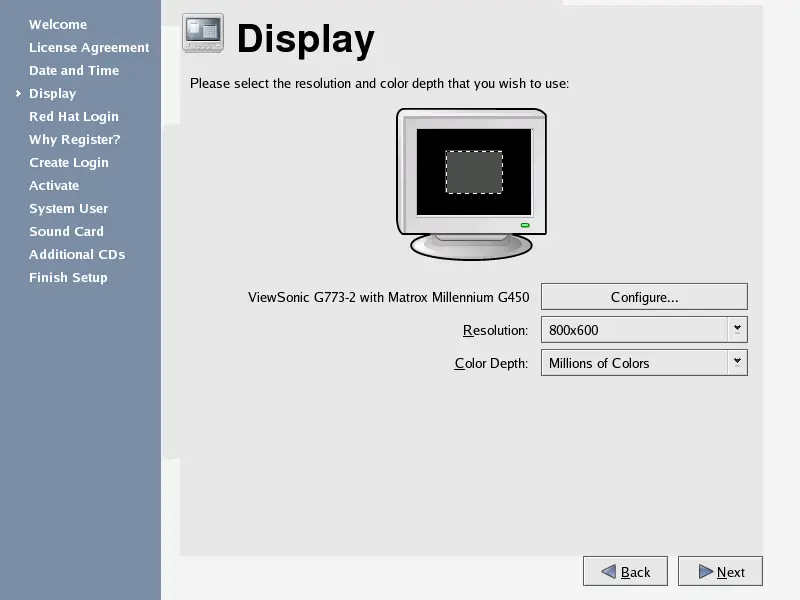Jump to Finish Setup step
Screen dimensions: 800x600
(68, 278)
